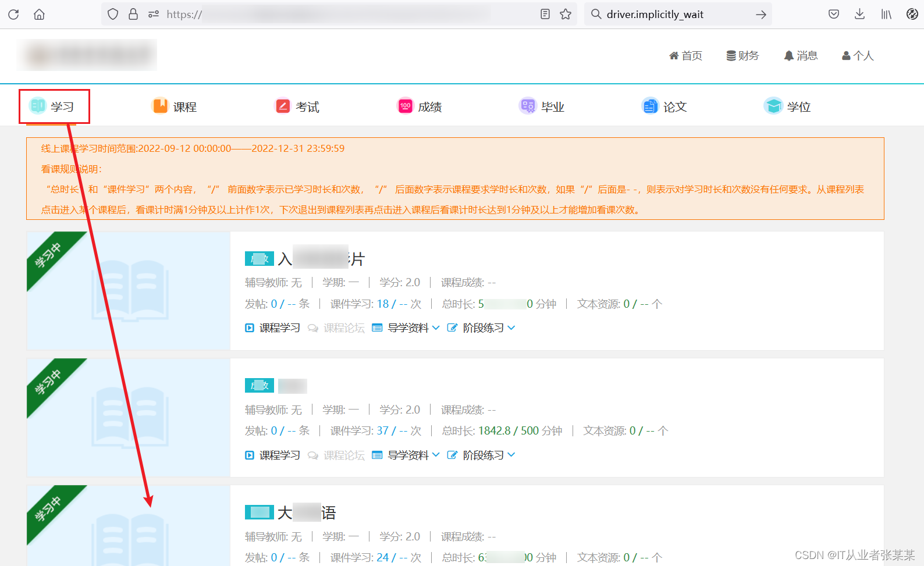
Task: Select the 学习 tab
Action: click(52, 106)
